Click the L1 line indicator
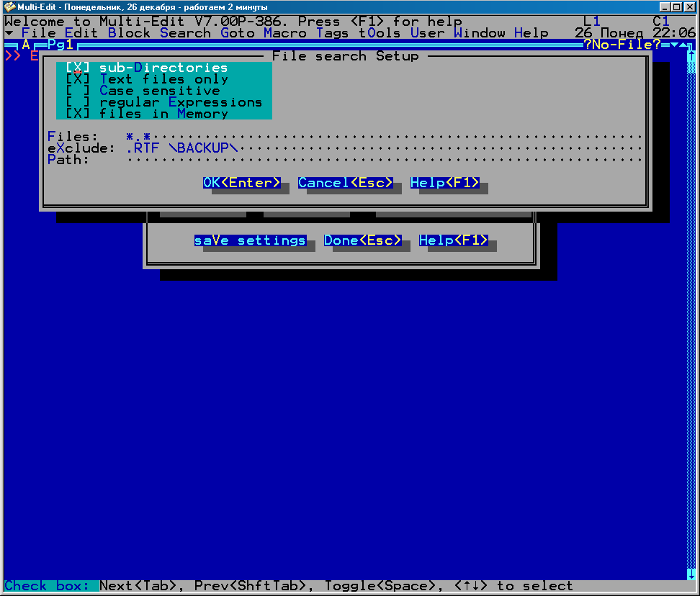The height and width of the screenshot is (596, 700). 591,21
